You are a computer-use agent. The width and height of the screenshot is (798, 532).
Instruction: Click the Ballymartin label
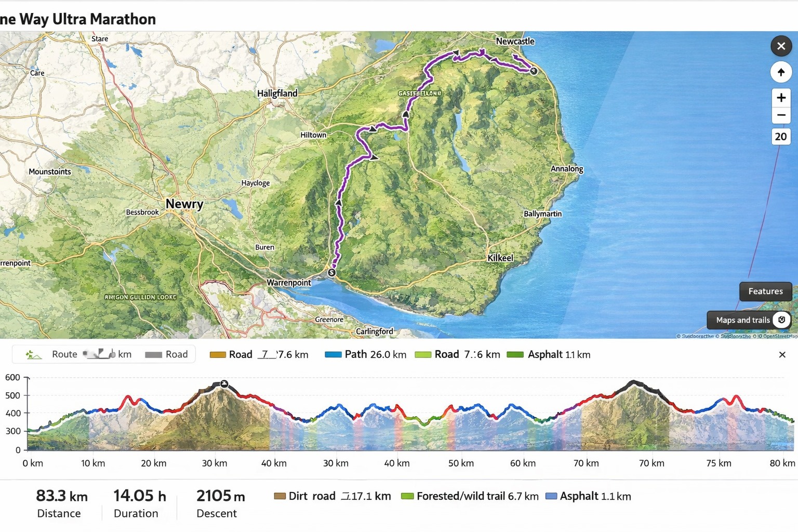click(x=542, y=214)
